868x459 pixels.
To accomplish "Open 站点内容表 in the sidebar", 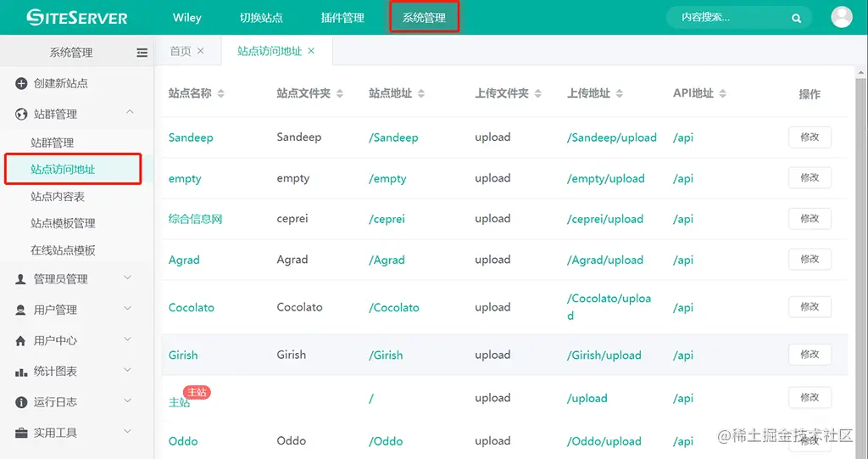I will pos(58,197).
